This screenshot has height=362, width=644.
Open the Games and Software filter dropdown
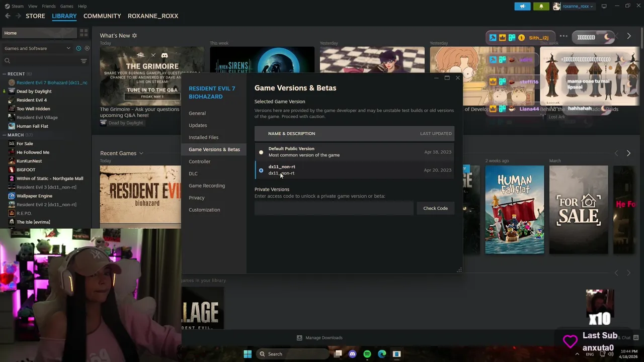[37, 48]
